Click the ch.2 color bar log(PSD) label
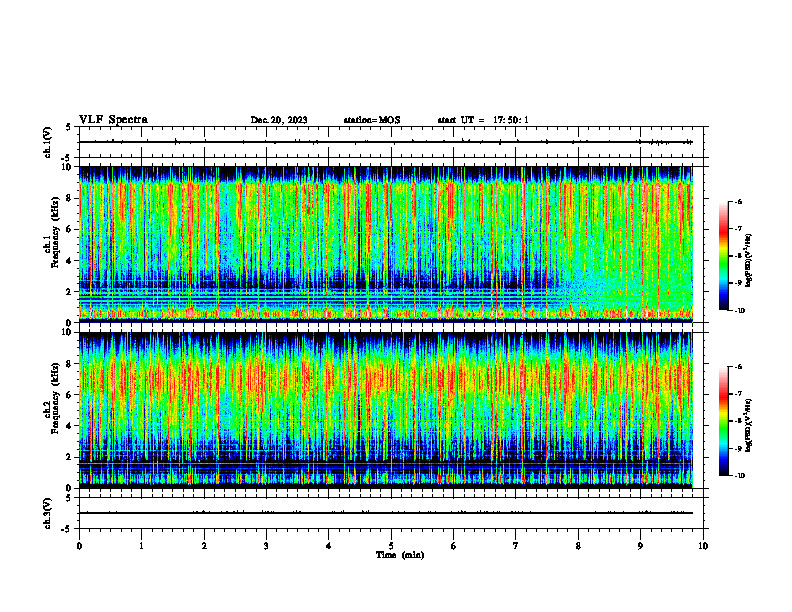The width and height of the screenshot is (792, 612). 749,425
